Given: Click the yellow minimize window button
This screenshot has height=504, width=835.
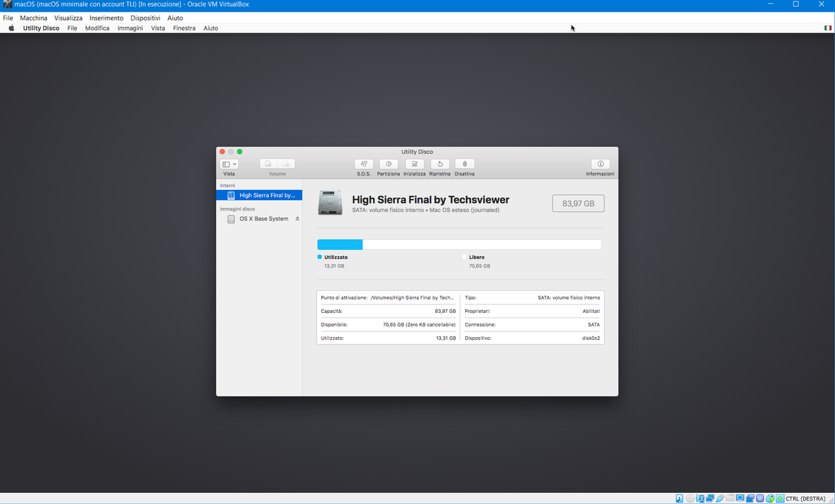Looking at the screenshot, I should [x=231, y=151].
